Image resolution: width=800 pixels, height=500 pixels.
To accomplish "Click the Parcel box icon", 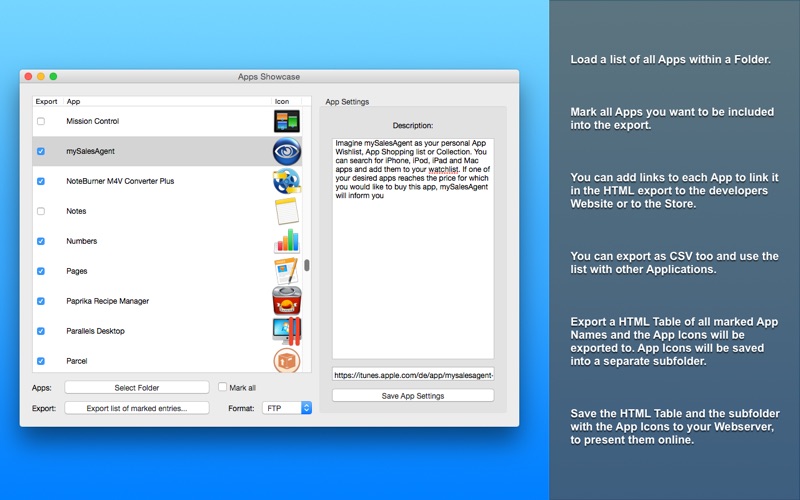I will pyautogui.click(x=287, y=360).
